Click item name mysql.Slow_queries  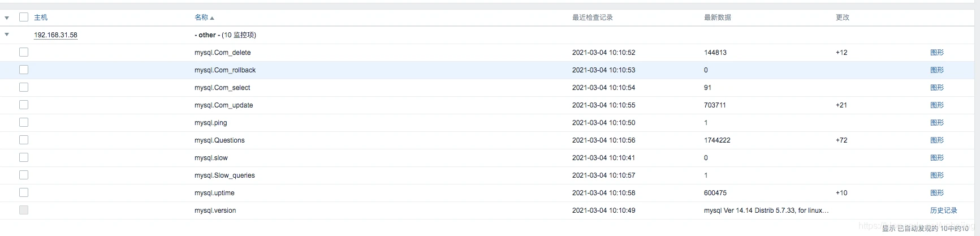click(225, 175)
